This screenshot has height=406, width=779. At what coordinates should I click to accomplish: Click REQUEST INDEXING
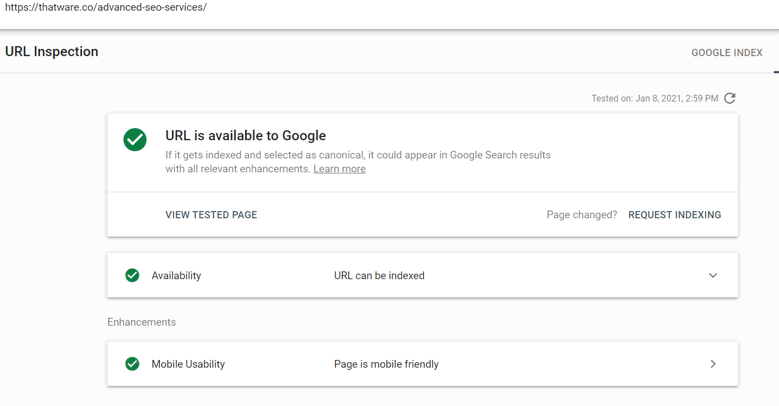674,215
